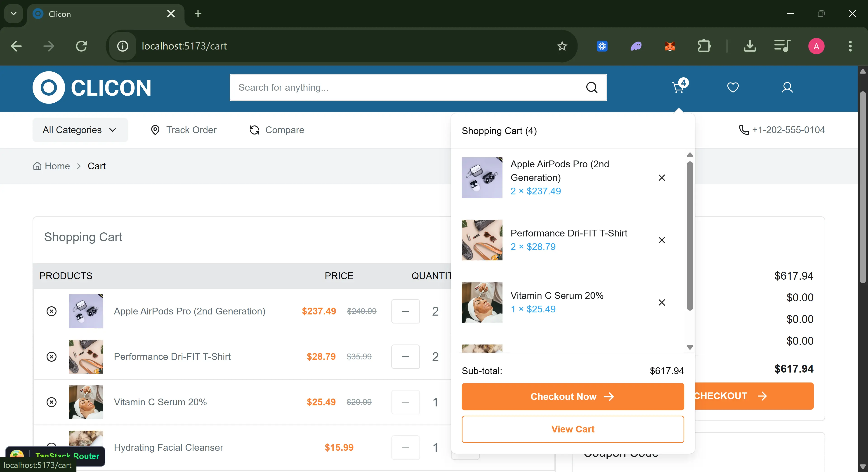Open the wishlist heart icon
Image resolution: width=868 pixels, height=472 pixels.
[x=733, y=87]
